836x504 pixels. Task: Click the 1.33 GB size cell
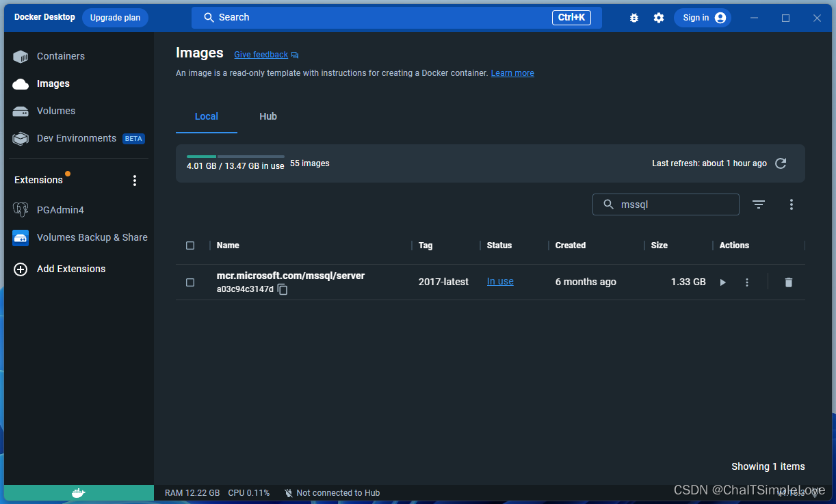[688, 282]
